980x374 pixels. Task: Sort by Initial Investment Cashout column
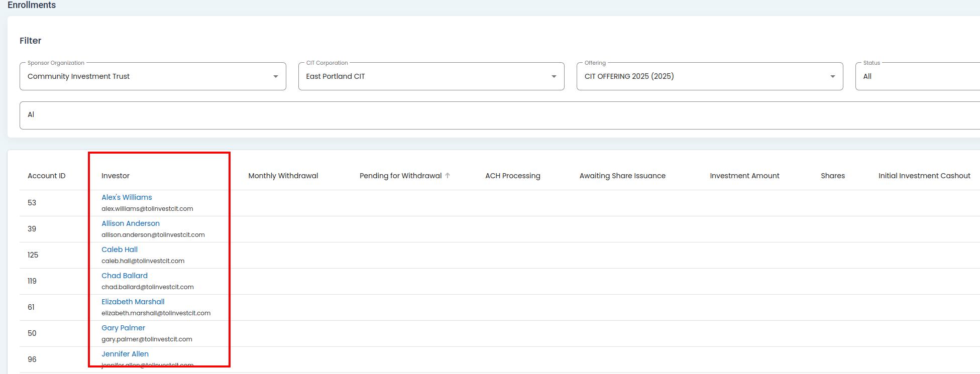pos(924,176)
